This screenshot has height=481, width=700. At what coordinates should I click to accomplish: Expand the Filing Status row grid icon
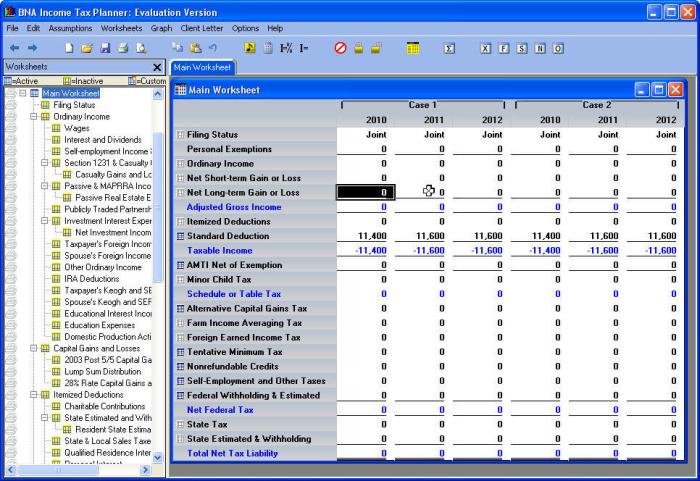click(180, 134)
